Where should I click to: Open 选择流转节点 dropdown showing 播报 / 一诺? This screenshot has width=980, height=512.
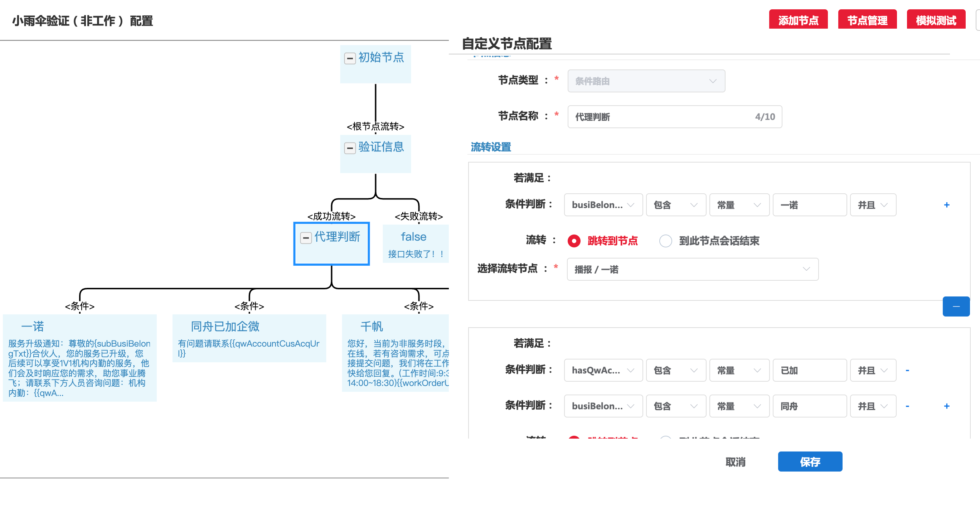[x=692, y=269]
